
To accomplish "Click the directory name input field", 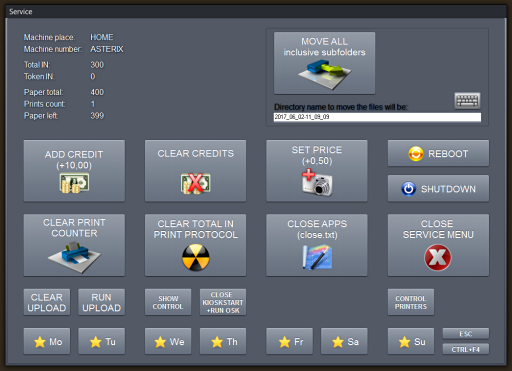I will point(377,117).
